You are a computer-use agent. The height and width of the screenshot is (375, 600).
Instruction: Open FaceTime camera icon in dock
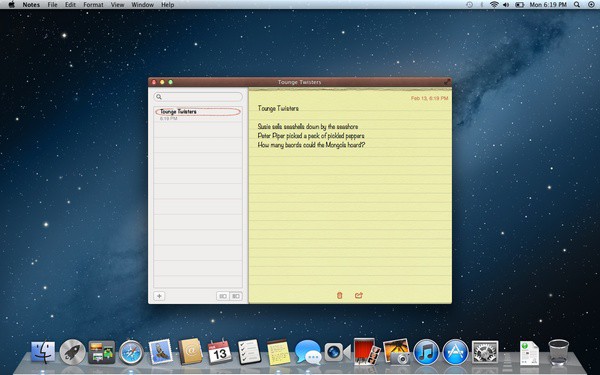pos(337,352)
